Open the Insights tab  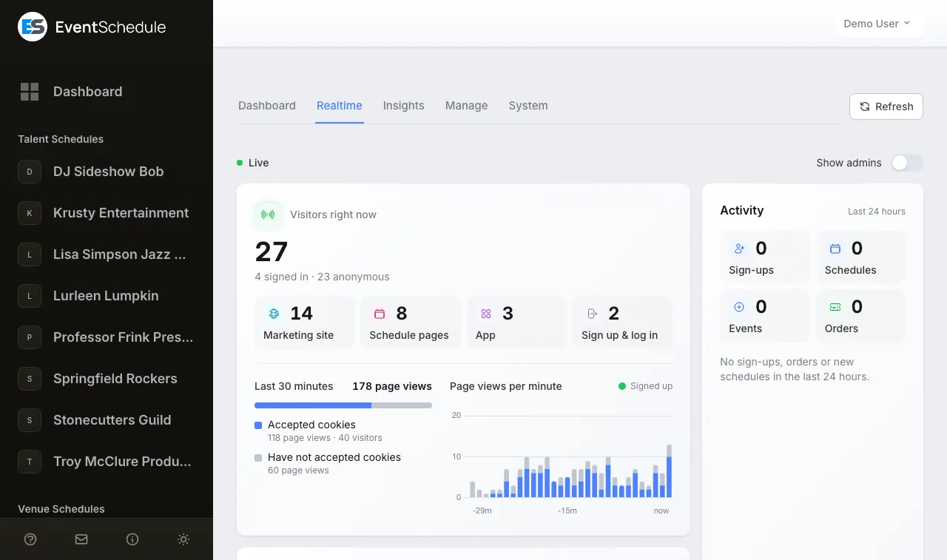tap(404, 106)
